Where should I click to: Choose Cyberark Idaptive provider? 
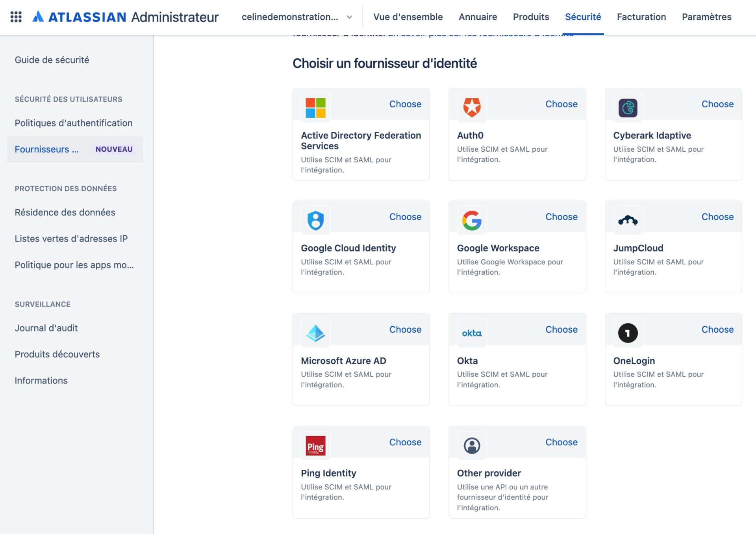[717, 104]
